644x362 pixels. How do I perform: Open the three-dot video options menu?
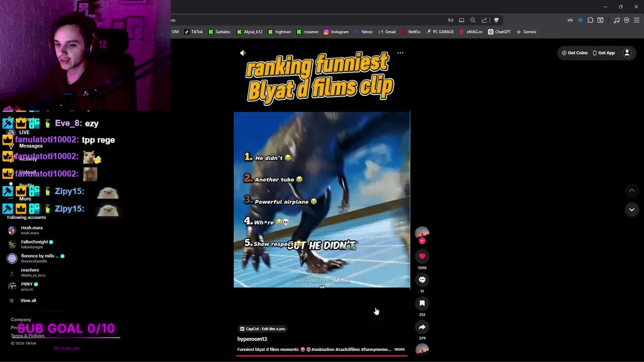pyautogui.click(x=400, y=53)
